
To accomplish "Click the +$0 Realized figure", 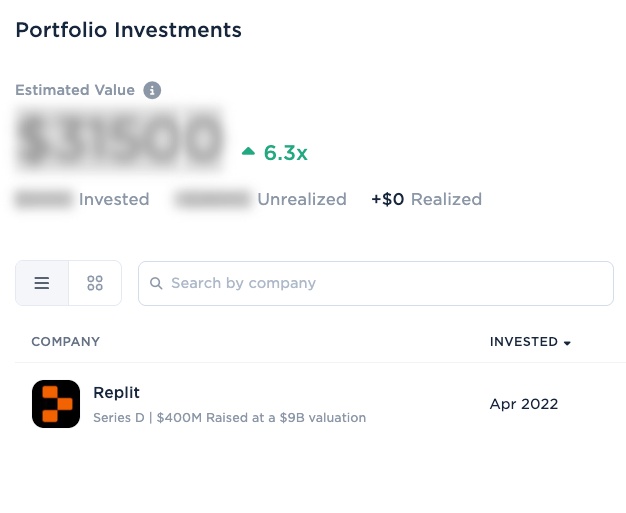I will click(426, 199).
